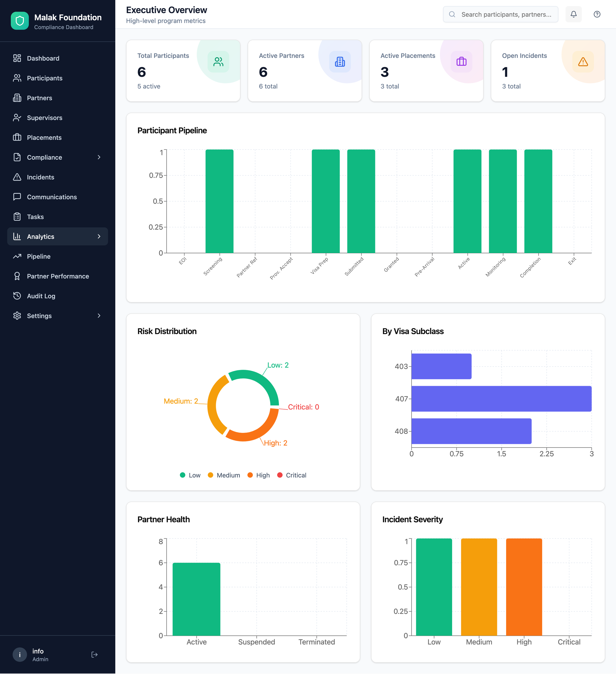Screen dimensions: 616x674
Task: Click the logout icon beside Admin
Action: coord(94,654)
